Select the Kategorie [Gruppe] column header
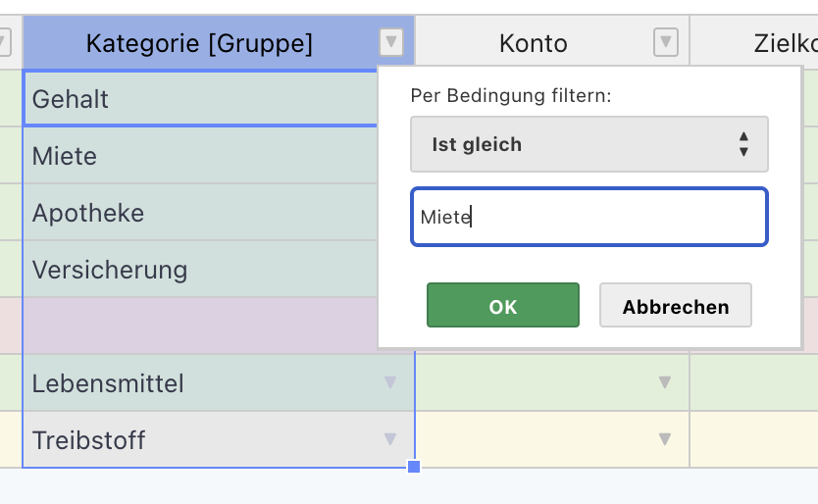This screenshot has width=818, height=504. tap(199, 42)
